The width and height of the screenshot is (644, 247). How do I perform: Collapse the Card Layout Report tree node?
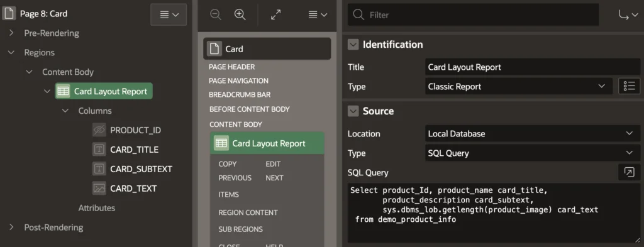[47, 91]
